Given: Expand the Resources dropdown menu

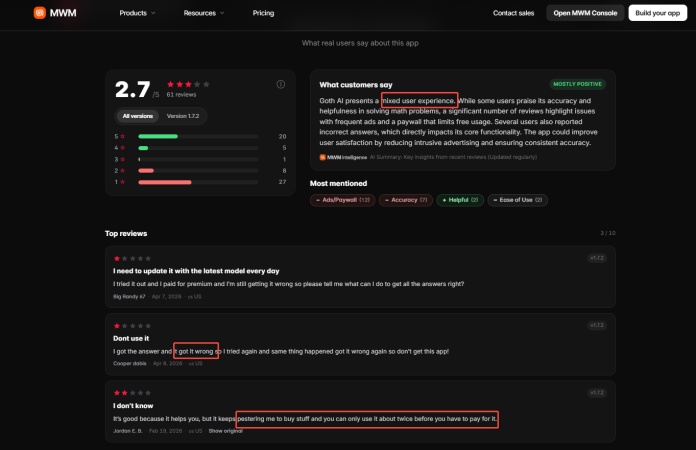Looking at the screenshot, I should (x=204, y=13).
